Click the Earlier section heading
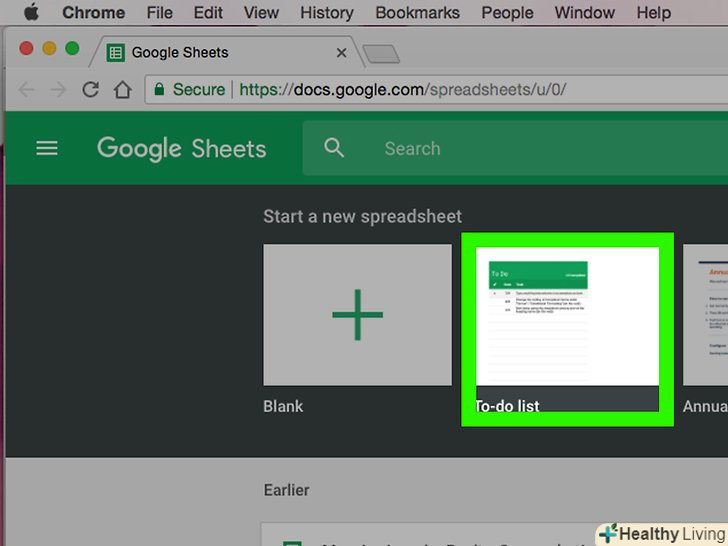This screenshot has height=546, width=728. click(286, 490)
